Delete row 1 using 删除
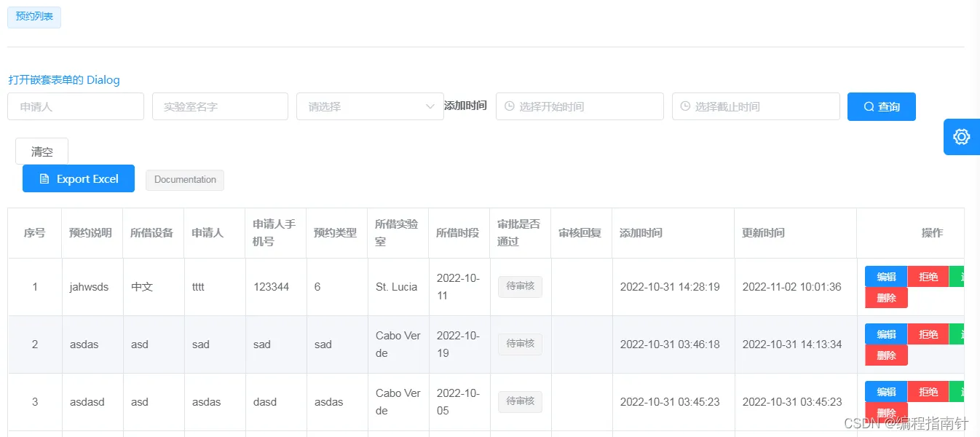The image size is (980, 437). pyautogui.click(x=886, y=298)
